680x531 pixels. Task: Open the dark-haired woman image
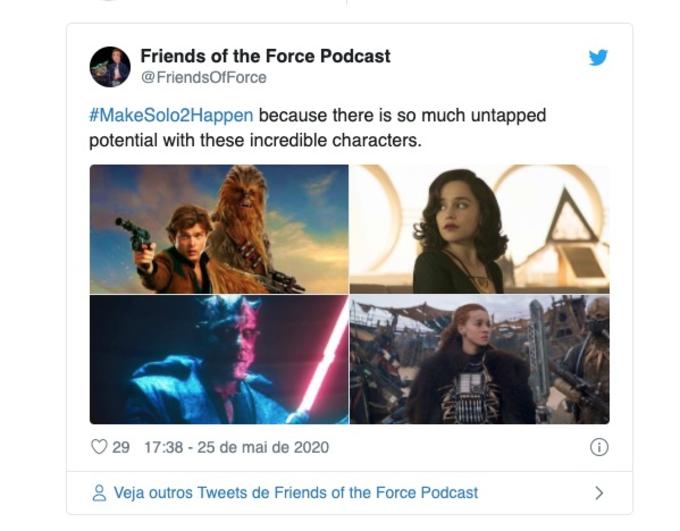480,229
